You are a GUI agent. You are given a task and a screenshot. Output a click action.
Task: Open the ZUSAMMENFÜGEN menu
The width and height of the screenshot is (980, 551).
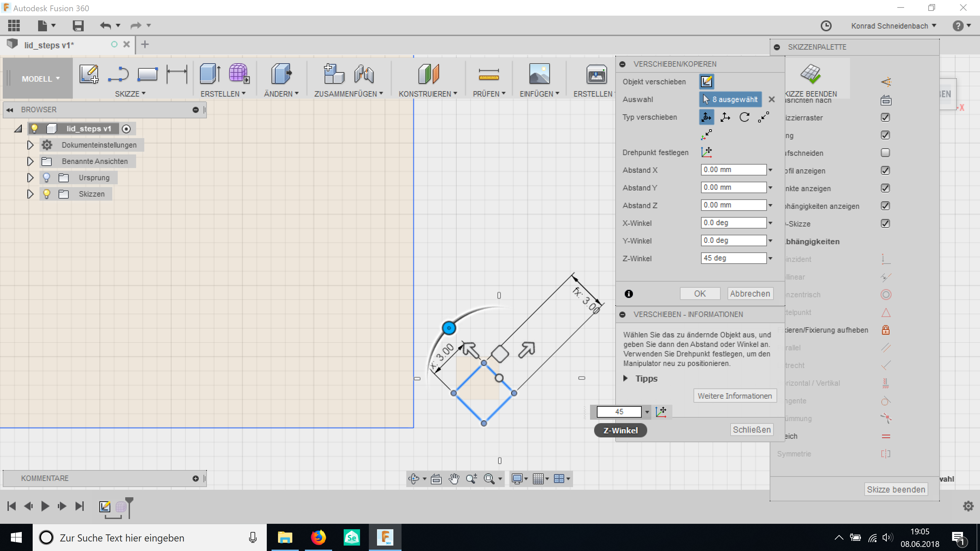click(x=348, y=94)
